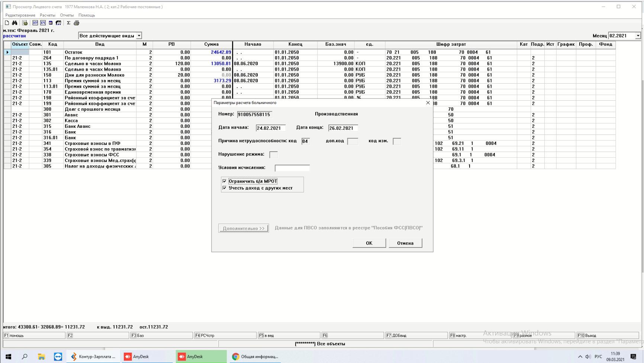Click sum value 3173.29
644x363 pixels.
click(x=222, y=81)
